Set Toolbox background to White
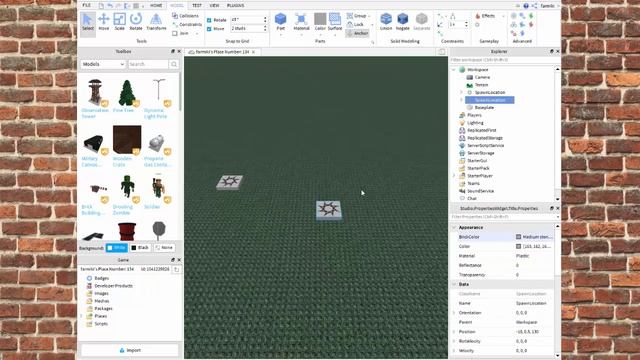 click(x=117, y=248)
